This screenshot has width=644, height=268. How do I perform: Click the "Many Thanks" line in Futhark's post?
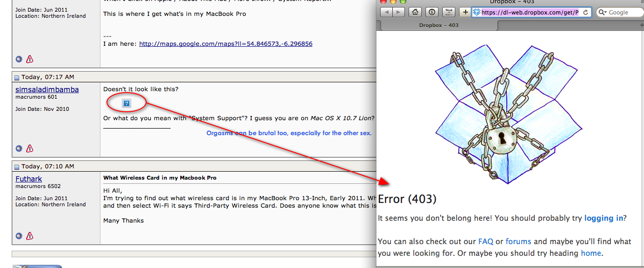point(123,220)
